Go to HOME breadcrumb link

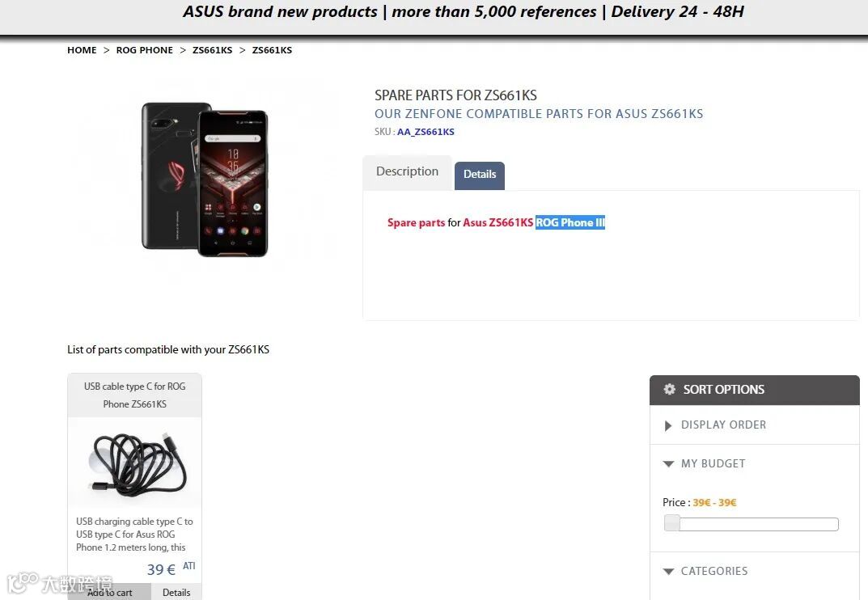82,50
